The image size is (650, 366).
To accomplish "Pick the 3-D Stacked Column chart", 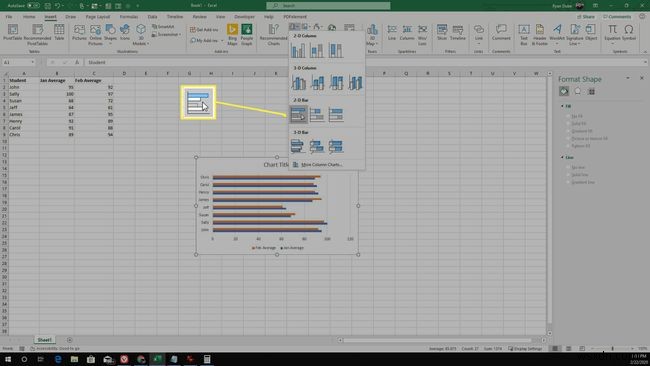I will point(318,82).
